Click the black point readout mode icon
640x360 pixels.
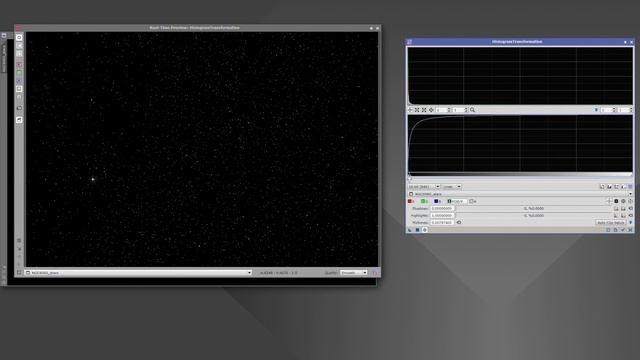point(616,201)
